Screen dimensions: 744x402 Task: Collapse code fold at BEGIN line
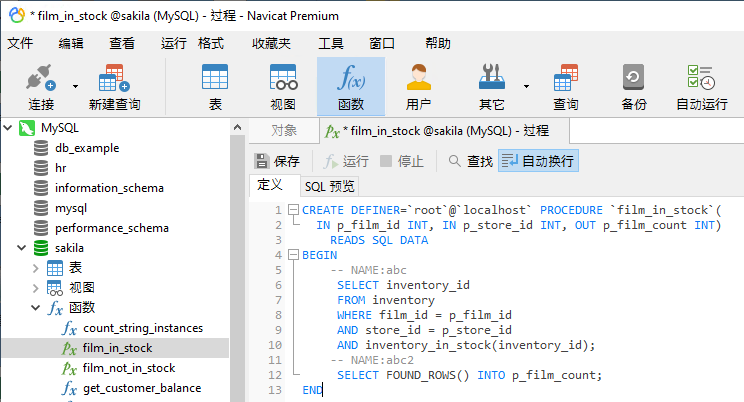click(294, 254)
